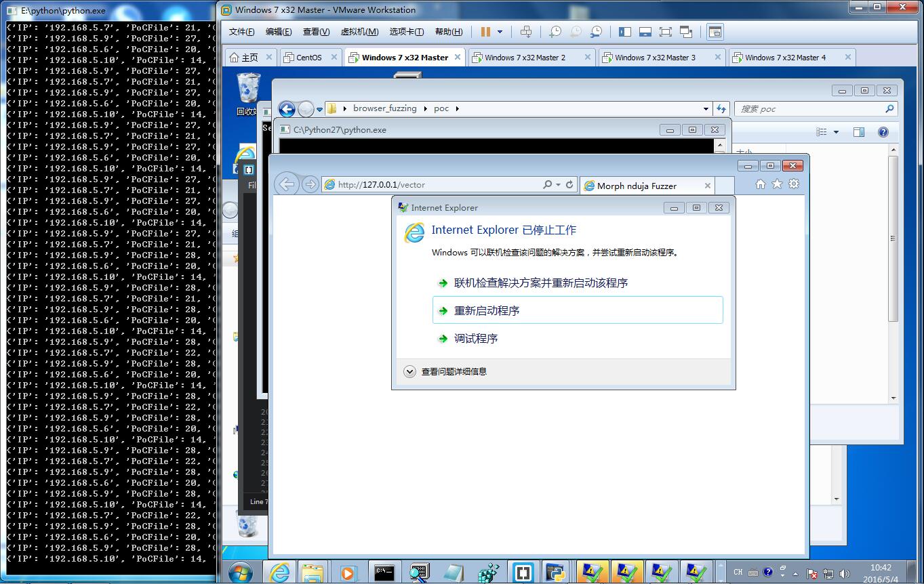924x584 pixels.
Task: Open the Internet Explorer home page icon
Action: pos(761,184)
